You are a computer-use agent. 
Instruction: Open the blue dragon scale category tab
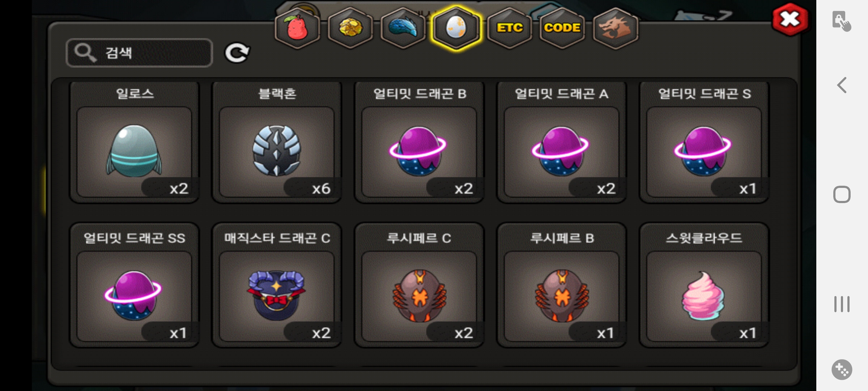[403, 28]
